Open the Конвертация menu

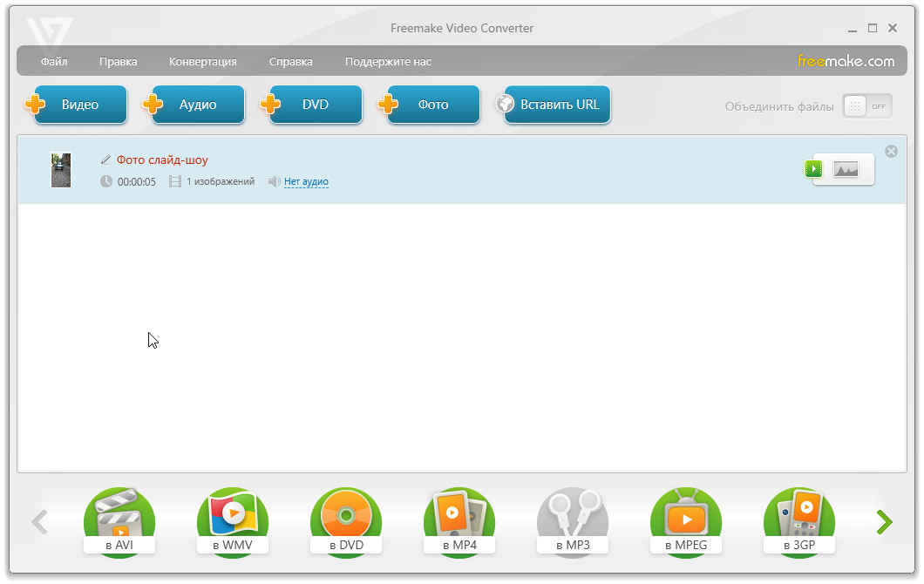coord(202,62)
